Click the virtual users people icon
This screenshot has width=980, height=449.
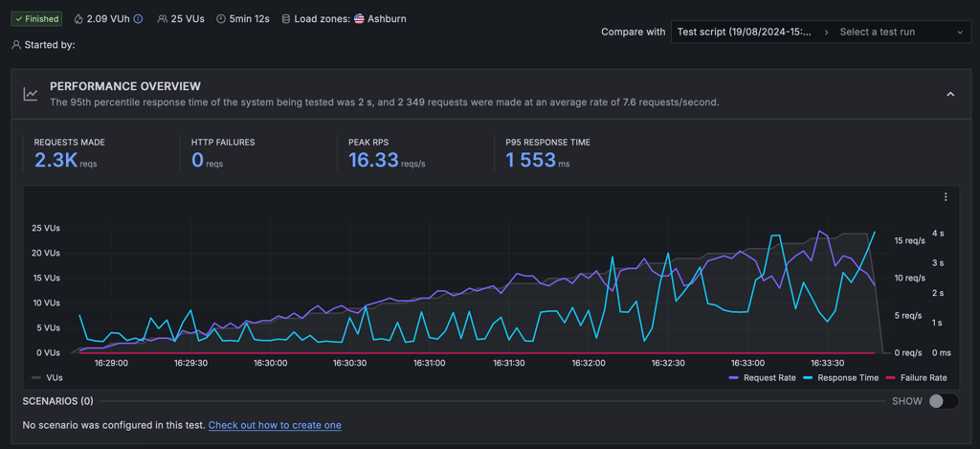[x=163, y=19]
